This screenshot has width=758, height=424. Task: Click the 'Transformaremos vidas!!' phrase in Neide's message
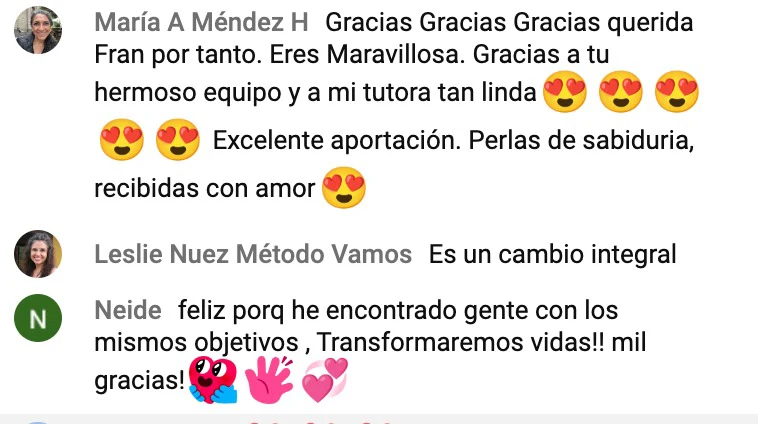(460, 342)
